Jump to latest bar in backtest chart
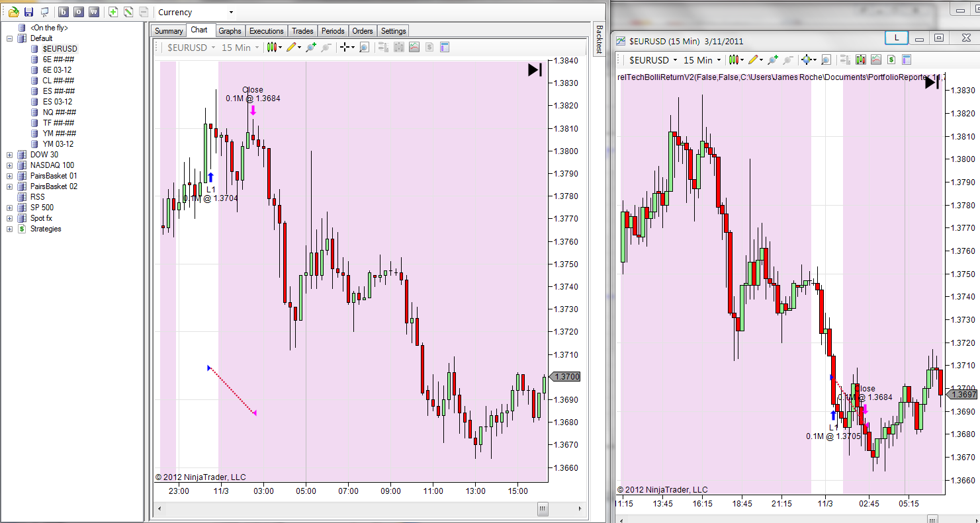Image resolution: width=980 pixels, height=523 pixels. [x=535, y=69]
